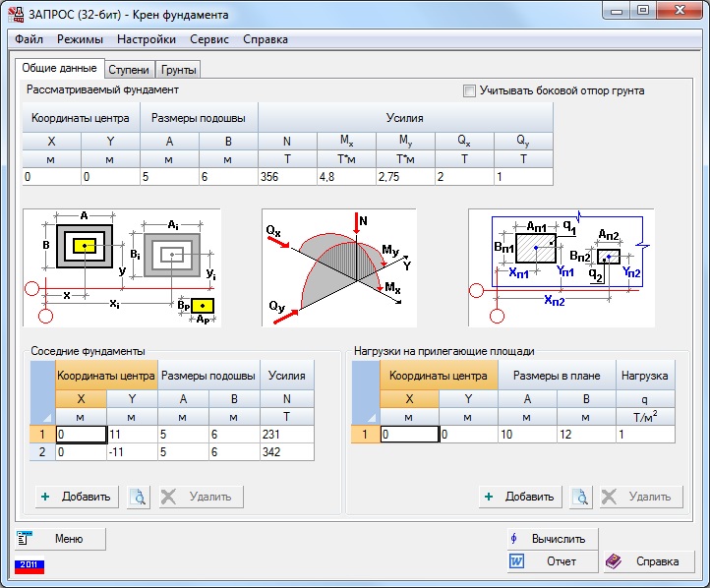
Task: Click the adjacent area loads diagram
Action: pyautogui.click(x=561, y=267)
